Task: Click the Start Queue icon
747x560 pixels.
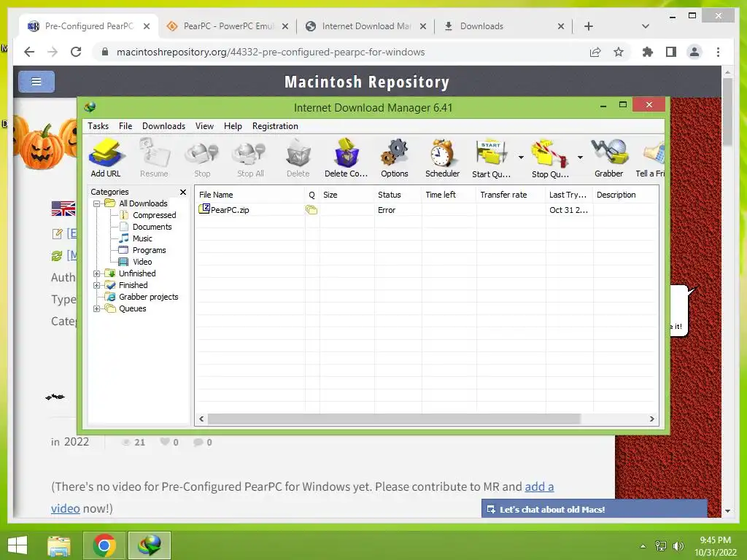Action: coord(491,157)
